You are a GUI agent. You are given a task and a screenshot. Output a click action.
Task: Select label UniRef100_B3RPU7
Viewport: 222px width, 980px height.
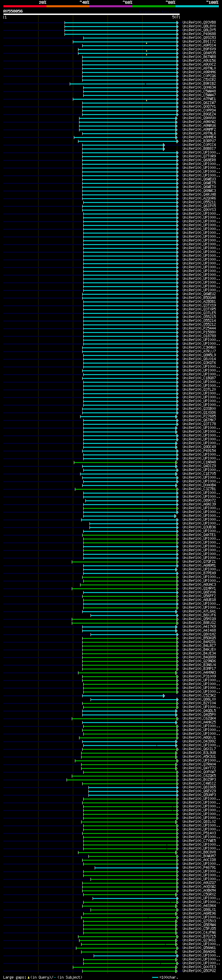[x=199, y=141]
